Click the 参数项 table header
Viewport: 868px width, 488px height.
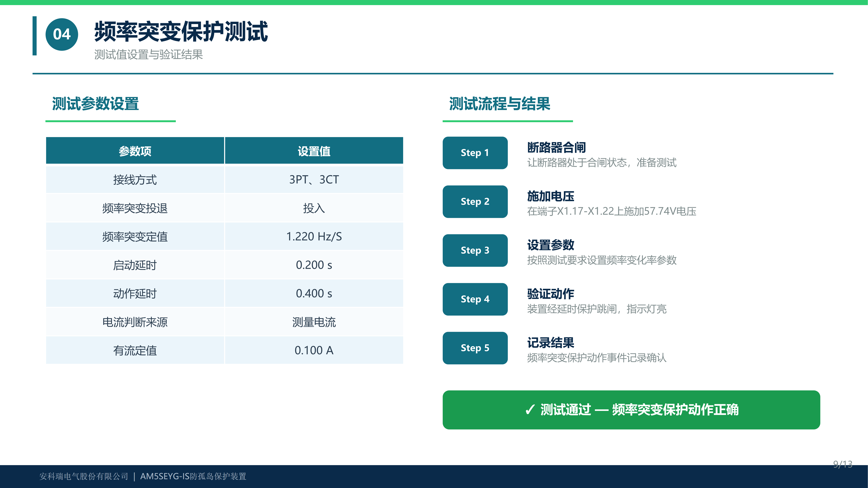click(x=135, y=151)
